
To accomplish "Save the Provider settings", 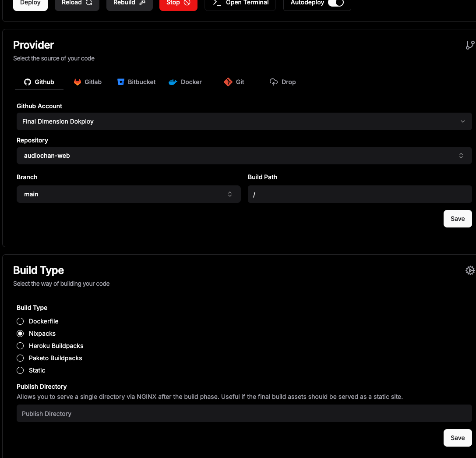I will click(458, 219).
